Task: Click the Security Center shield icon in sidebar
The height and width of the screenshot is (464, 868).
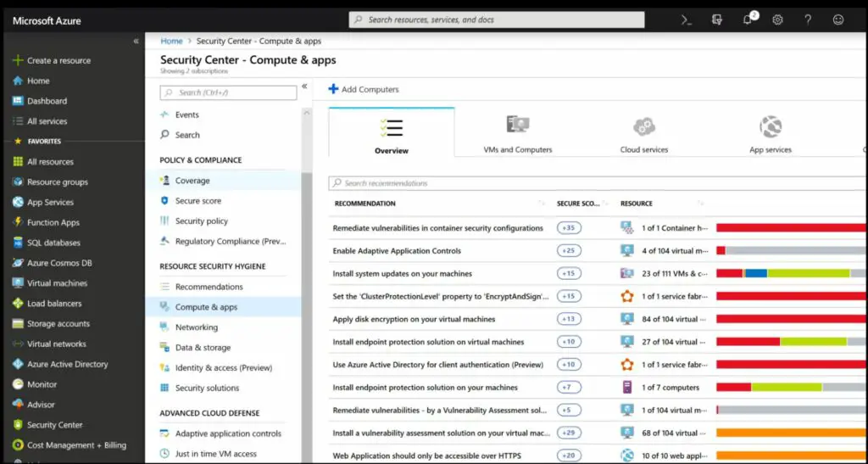Action: (x=18, y=425)
